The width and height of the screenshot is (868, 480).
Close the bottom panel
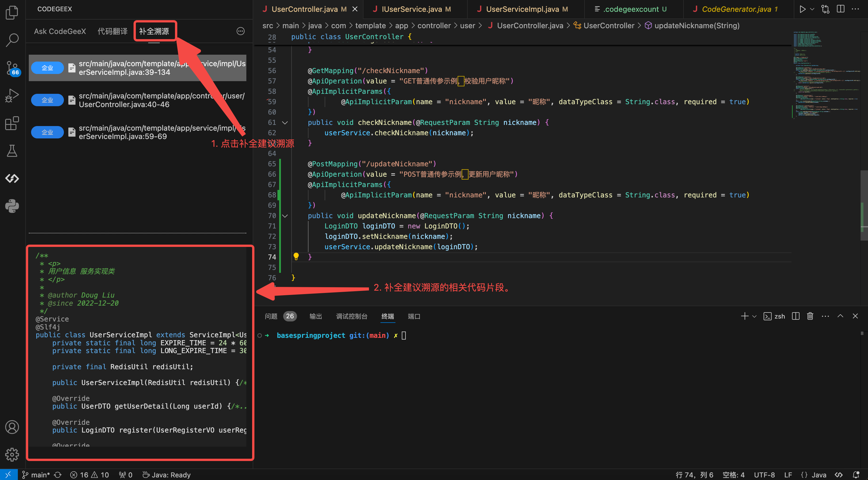(855, 316)
